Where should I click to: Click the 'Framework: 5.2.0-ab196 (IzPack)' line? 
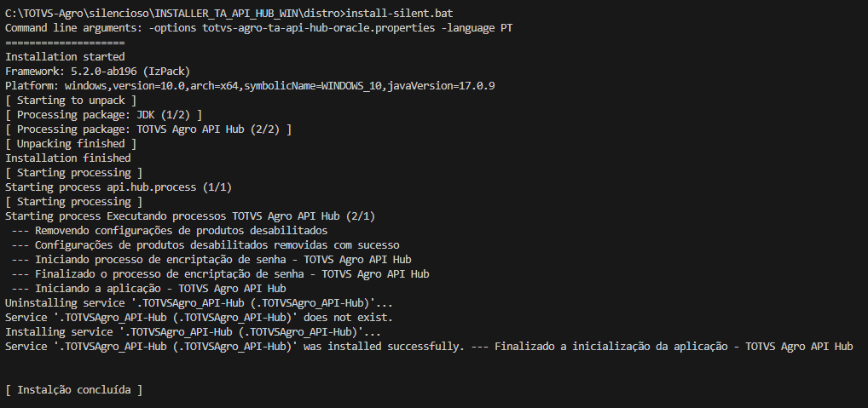98,71
